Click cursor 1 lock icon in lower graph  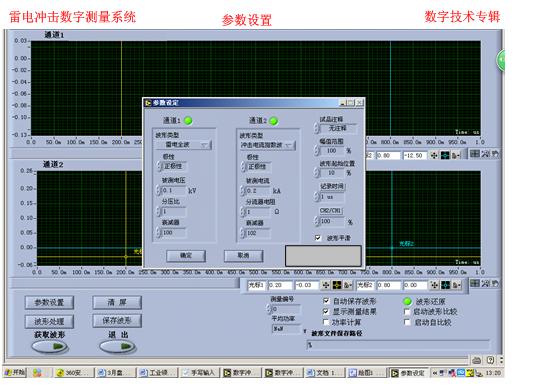(348, 285)
